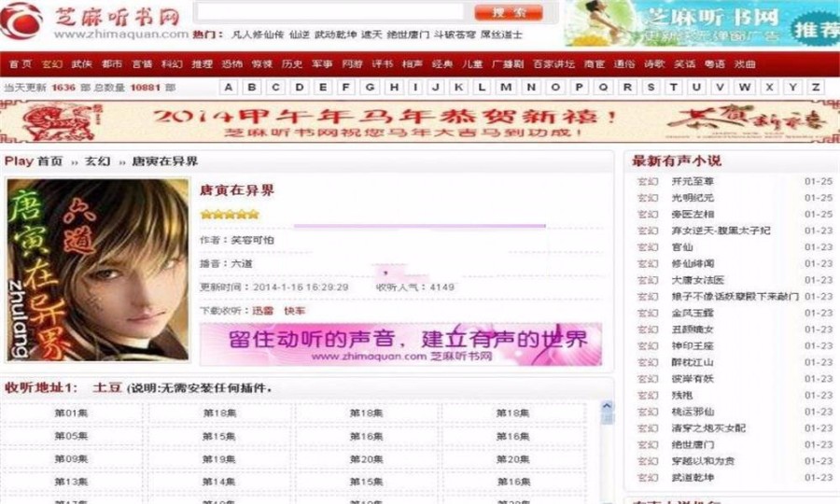Open the 粤语 nav category
This screenshot has width=840, height=504.
[715, 64]
